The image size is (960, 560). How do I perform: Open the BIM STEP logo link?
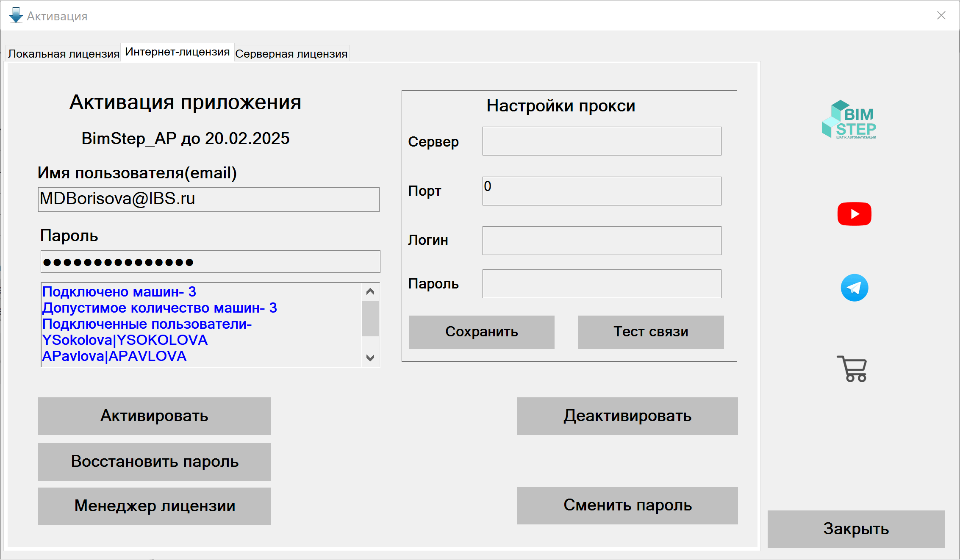pos(849,119)
